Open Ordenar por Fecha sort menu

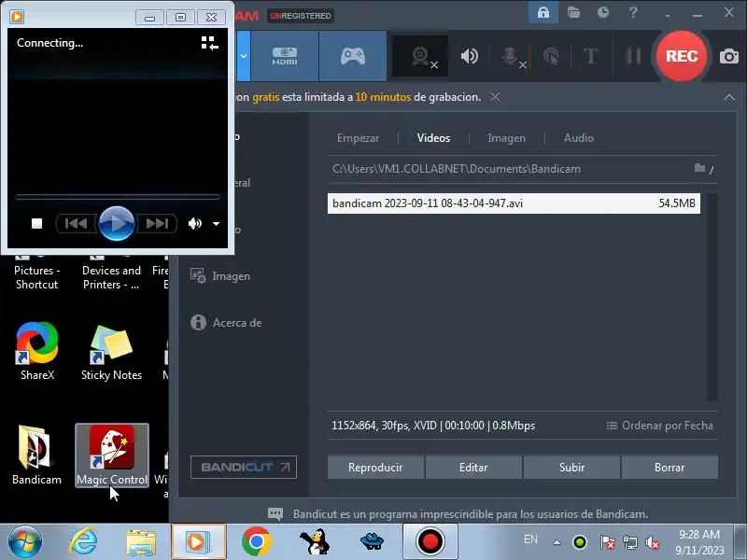click(x=660, y=426)
